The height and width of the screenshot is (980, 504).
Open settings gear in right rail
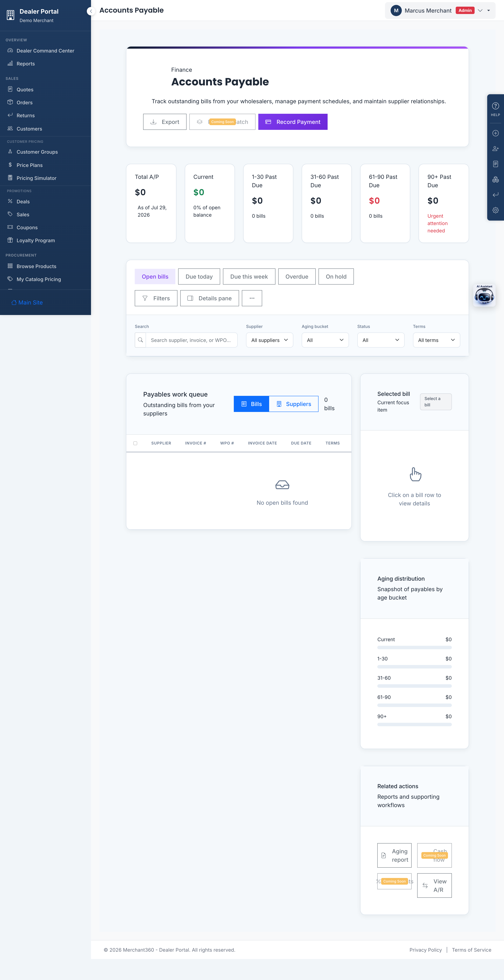[495, 210]
